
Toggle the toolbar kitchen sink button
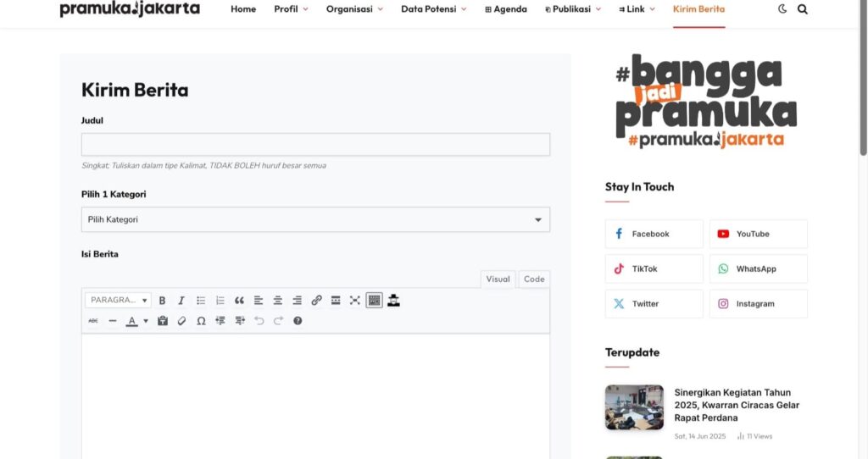(x=374, y=301)
